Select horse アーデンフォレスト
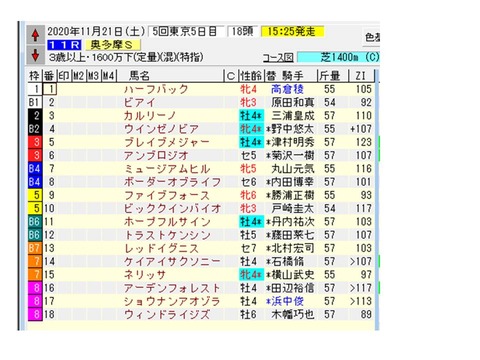Screen dimensions: 480x360 [172, 288]
